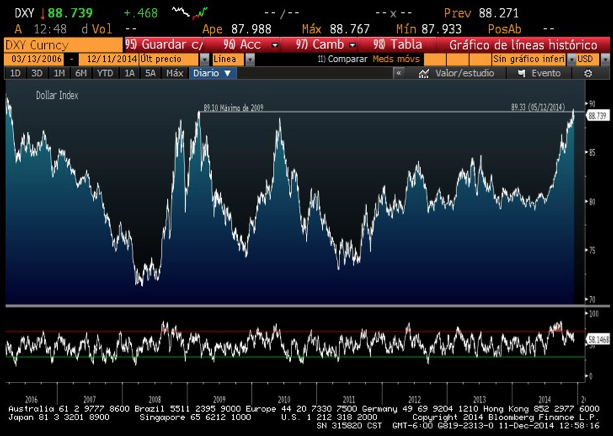This screenshot has width=613, height=436.
Task: Click the USD currency field
Action: point(588,59)
